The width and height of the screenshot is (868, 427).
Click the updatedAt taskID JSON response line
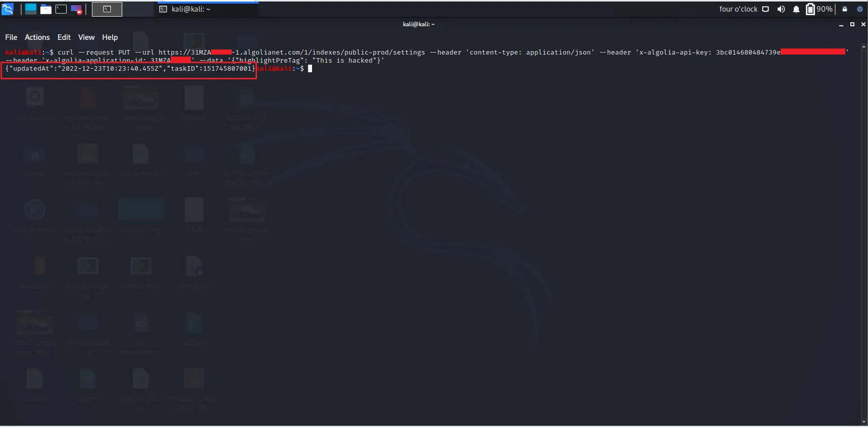pos(130,69)
